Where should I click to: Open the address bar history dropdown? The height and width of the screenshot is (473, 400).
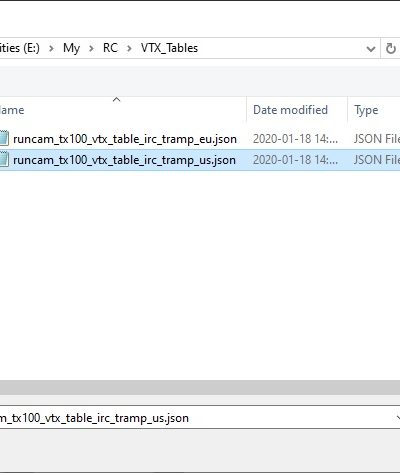click(x=370, y=49)
